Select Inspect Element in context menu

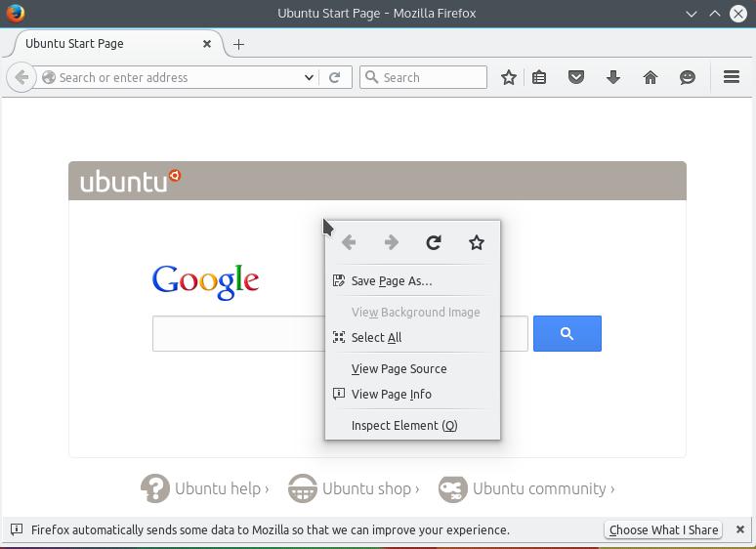point(403,425)
